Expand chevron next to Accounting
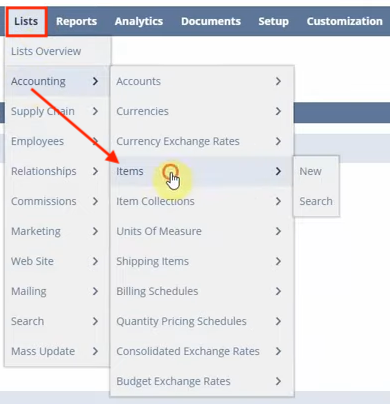390x404 pixels. pos(95,81)
